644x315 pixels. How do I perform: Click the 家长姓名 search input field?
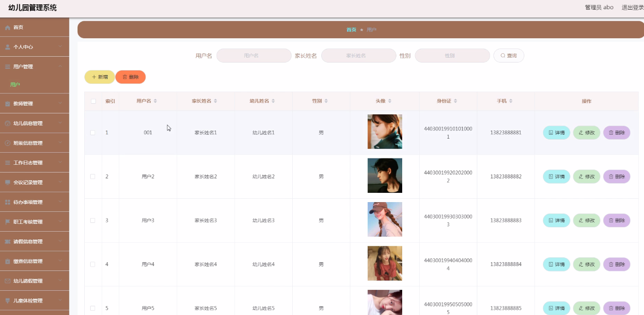pos(359,56)
